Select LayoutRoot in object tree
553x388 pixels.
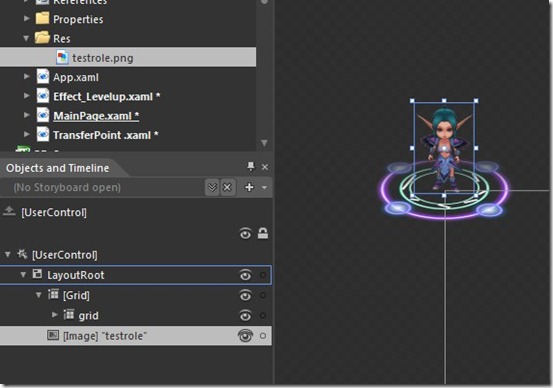136,275
